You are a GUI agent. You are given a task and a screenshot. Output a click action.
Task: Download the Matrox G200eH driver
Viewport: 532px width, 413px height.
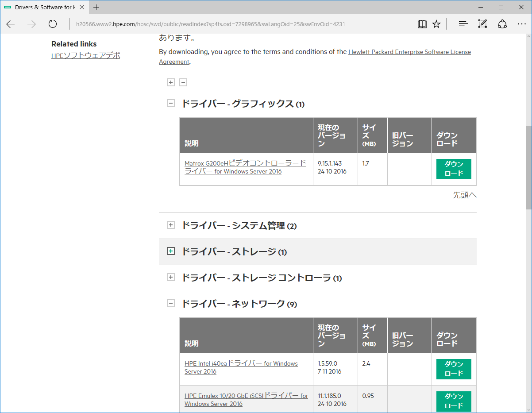point(454,169)
